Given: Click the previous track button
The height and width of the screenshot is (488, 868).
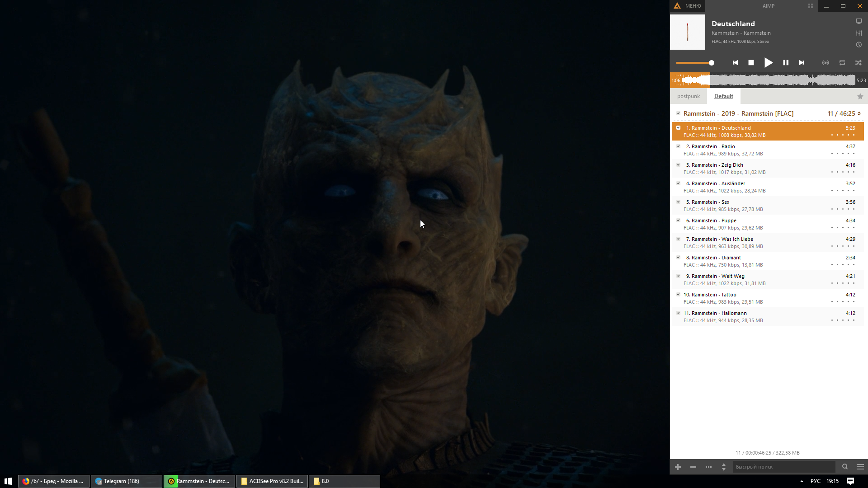Looking at the screenshot, I should pos(736,63).
